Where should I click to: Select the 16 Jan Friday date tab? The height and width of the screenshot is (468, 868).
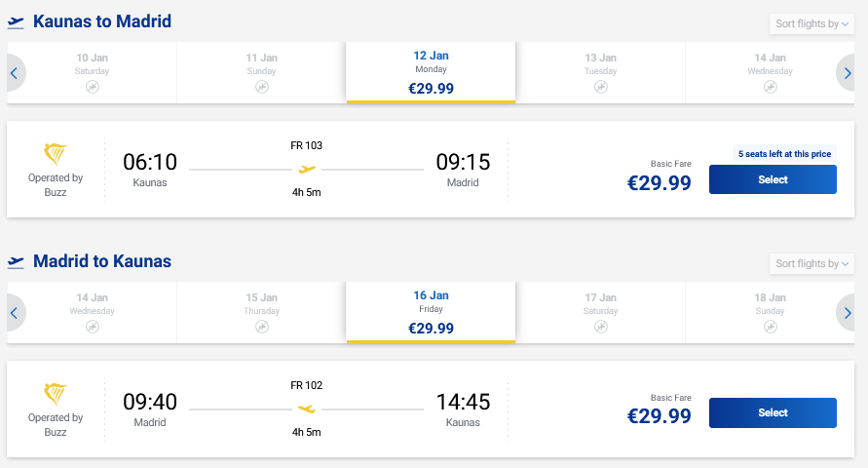click(x=431, y=313)
